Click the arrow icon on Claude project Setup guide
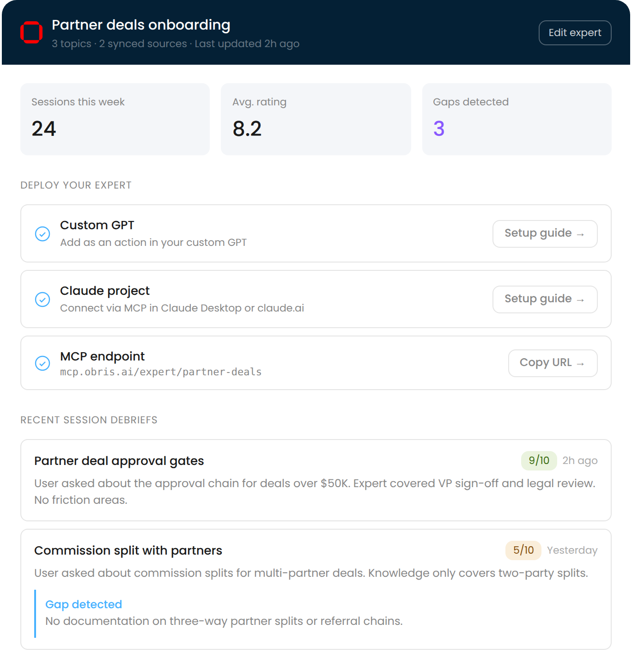632x672 pixels. click(581, 299)
